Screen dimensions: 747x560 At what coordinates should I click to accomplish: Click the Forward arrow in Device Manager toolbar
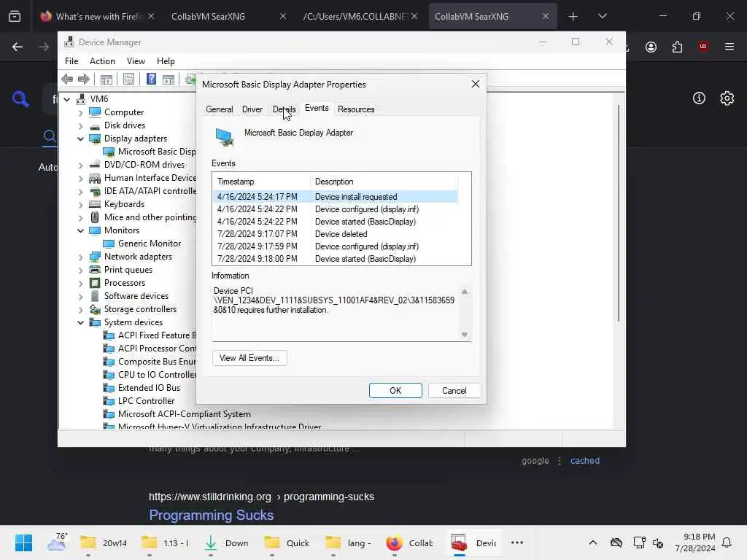(83, 79)
